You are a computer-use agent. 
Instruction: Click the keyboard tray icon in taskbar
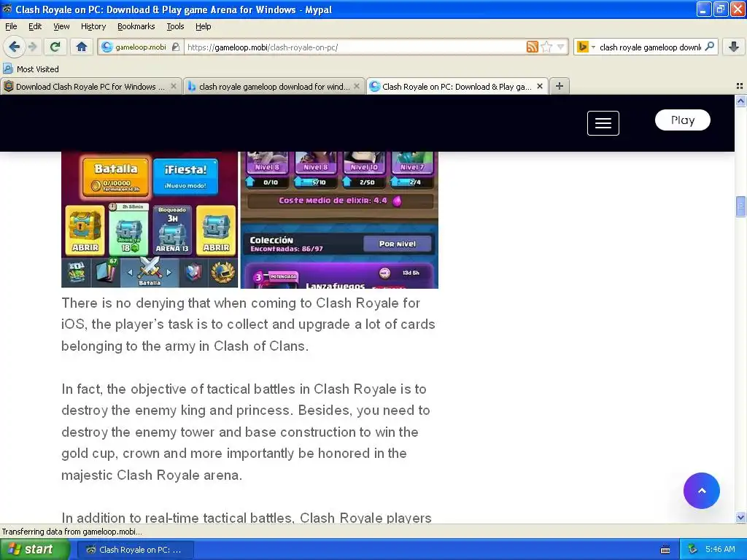coord(665,550)
